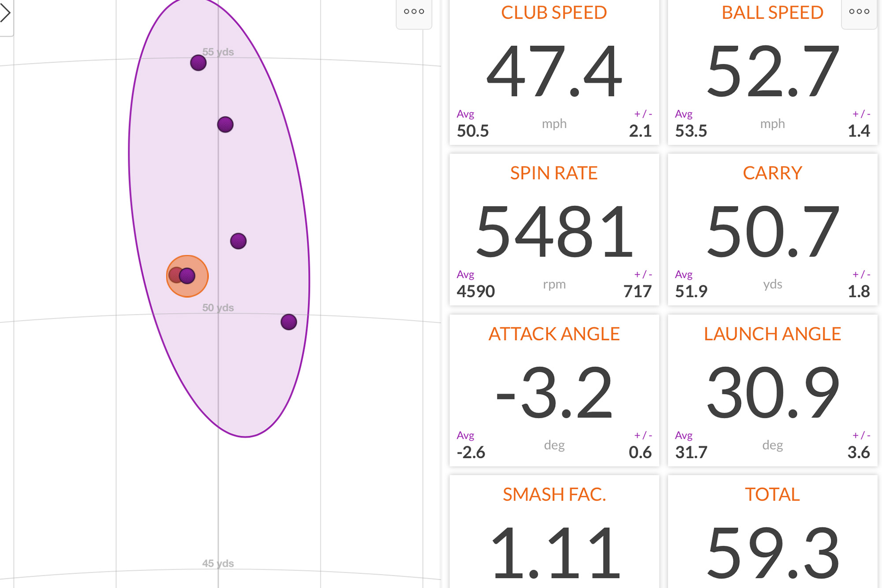
Task: Expand the left side panel chevron
Action: 5,13
